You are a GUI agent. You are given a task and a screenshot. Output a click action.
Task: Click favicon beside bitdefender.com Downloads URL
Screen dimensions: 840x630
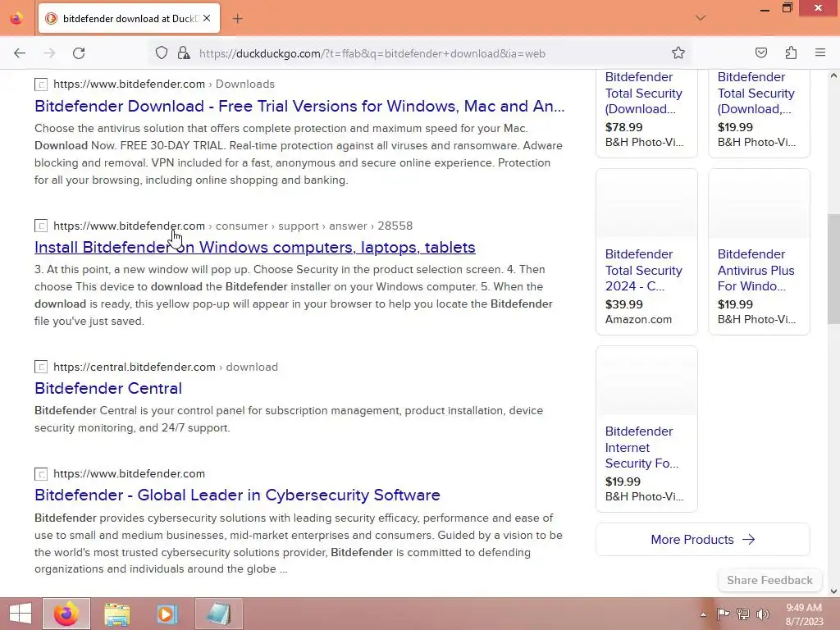[x=41, y=84]
